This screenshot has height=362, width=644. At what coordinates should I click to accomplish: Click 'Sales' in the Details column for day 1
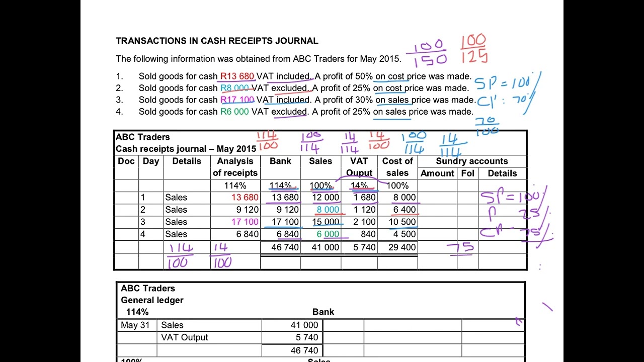(176, 198)
